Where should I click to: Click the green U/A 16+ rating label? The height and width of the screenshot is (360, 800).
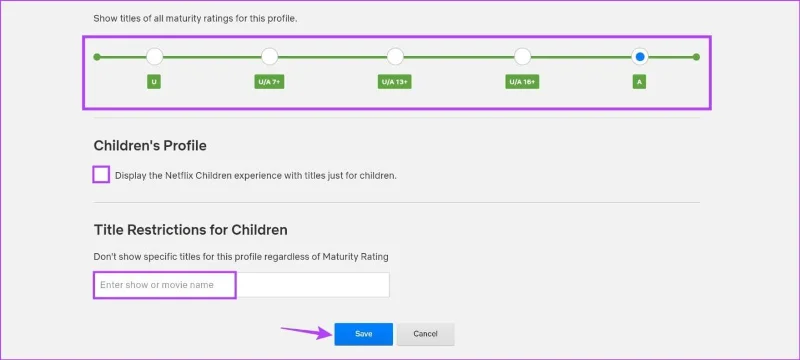point(522,82)
